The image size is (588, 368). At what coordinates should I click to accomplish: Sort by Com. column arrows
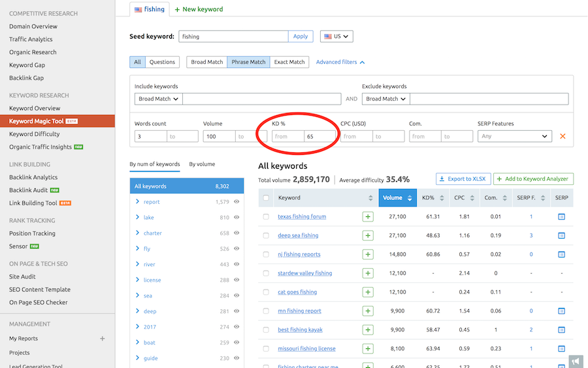(505, 198)
